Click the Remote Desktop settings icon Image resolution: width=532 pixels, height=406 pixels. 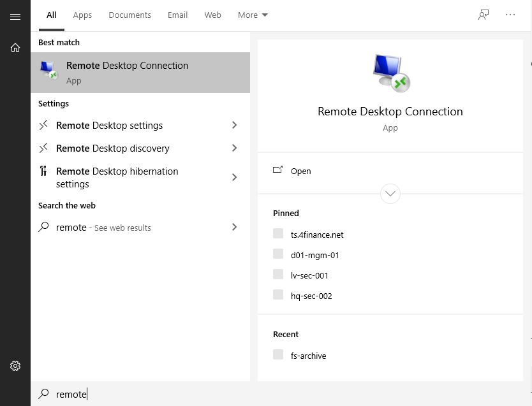point(43,125)
